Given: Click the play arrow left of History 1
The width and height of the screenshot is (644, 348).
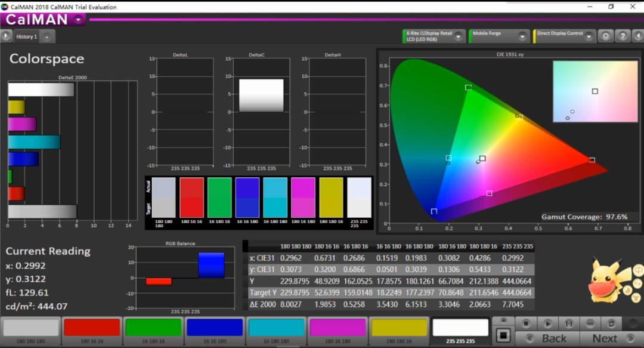Looking at the screenshot, I should coord(6,36).
